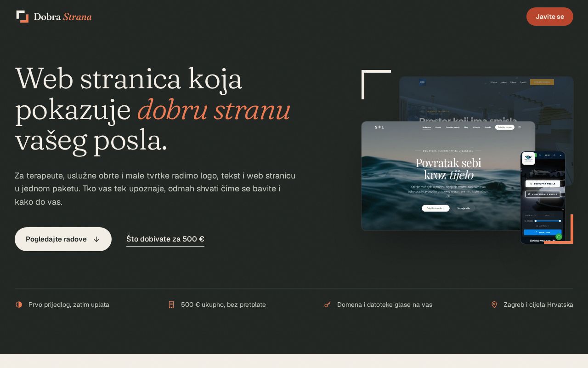The image size is (588, 368).
Task: Click the Dobra Strana logo
Action: [54, 17]
